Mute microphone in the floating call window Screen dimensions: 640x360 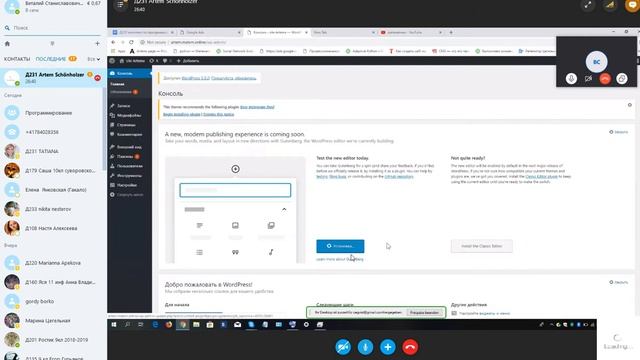(x=571, y=78)
